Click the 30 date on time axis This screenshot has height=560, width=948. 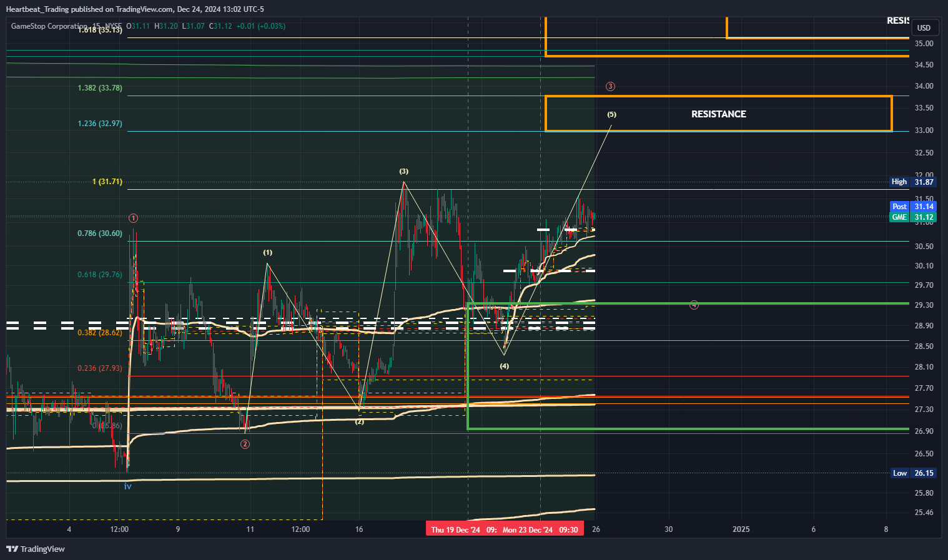pos(668,529)
